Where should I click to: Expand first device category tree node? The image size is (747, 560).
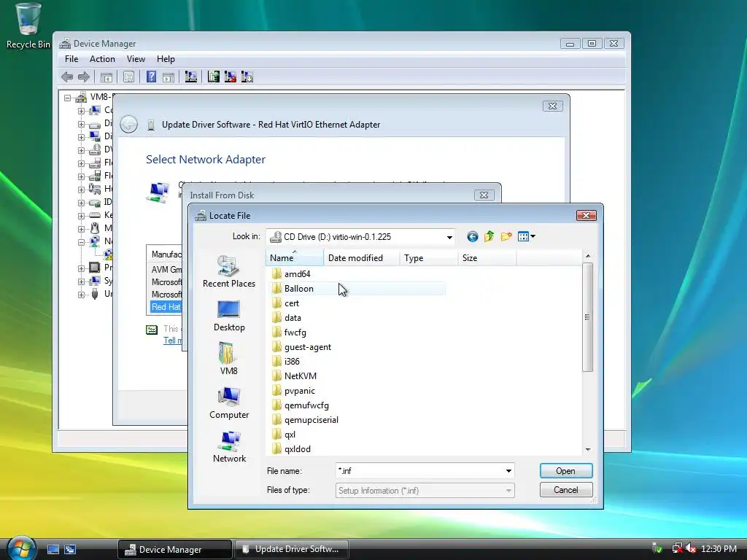81,111
